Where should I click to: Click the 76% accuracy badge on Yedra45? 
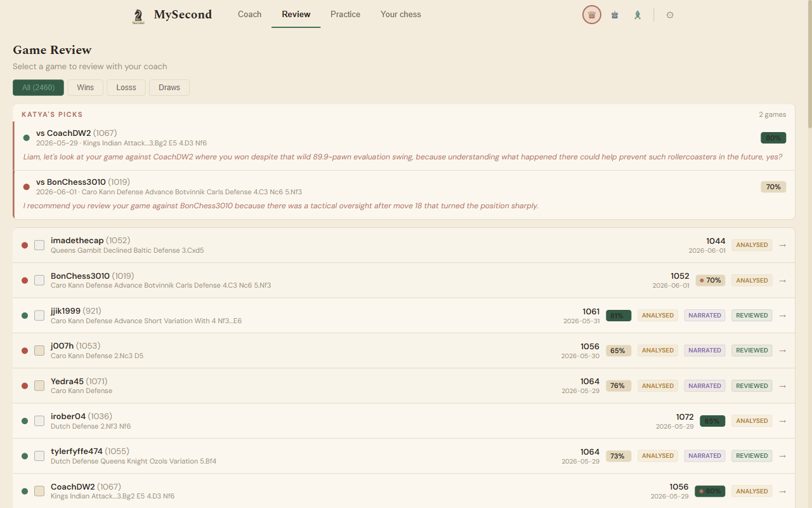click(x=619, y=386)
